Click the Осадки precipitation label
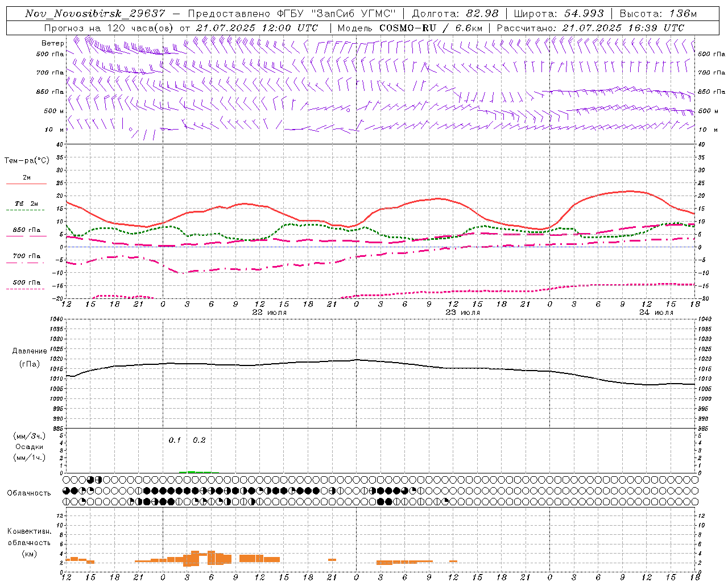 30,447
